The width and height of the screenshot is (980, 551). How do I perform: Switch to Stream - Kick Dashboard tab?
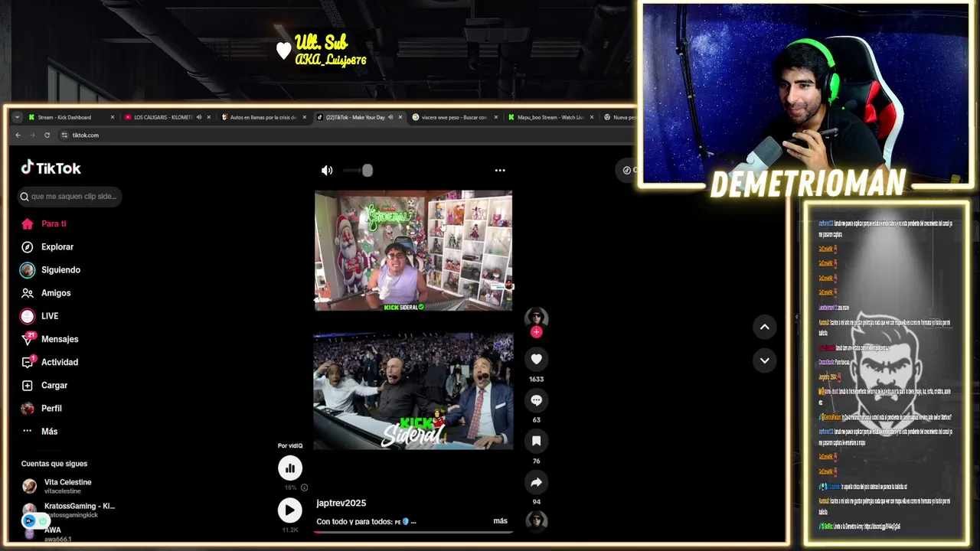pyautogui.click(x=64, y=117)
